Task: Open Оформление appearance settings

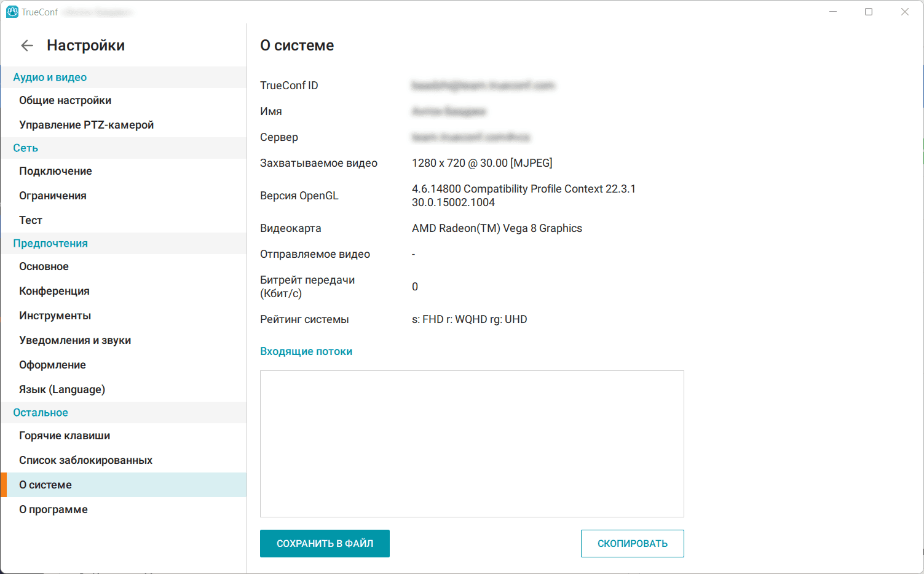Action: (124, 365)
